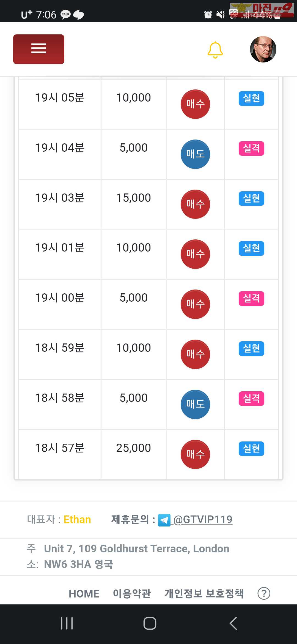Open the red hamburger menu

click(39, 49)
